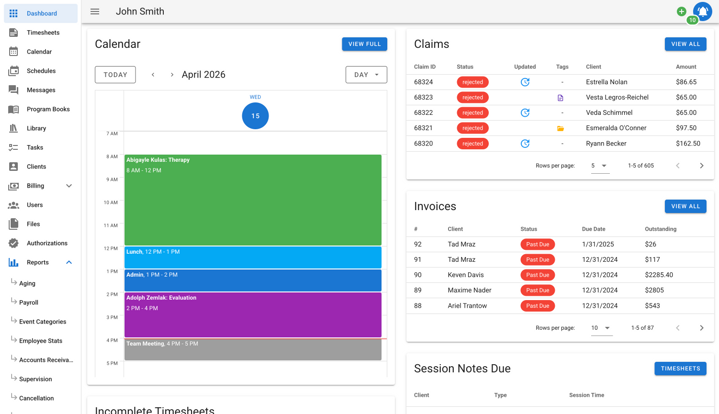The width and height of the screenshot is (719, 414).
Task: Go to previous day in calendar
Action: 153,75
